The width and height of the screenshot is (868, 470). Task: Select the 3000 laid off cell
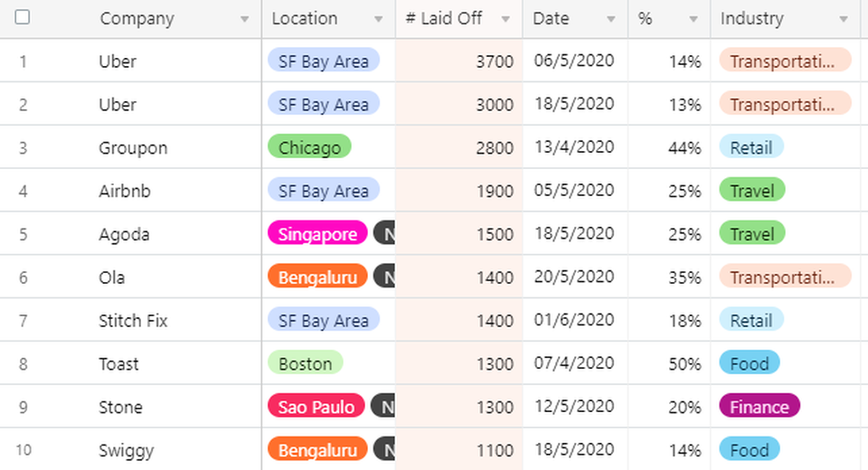(459, 104)
